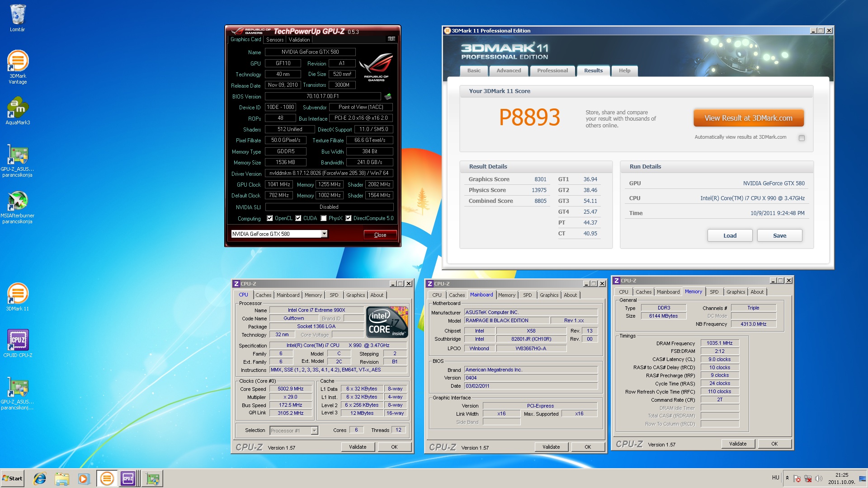Image resolution: width=868 pixels, height=488 pixels.
Task: Click View Result at 3DMark.com button
Action: tap(748, 118)
